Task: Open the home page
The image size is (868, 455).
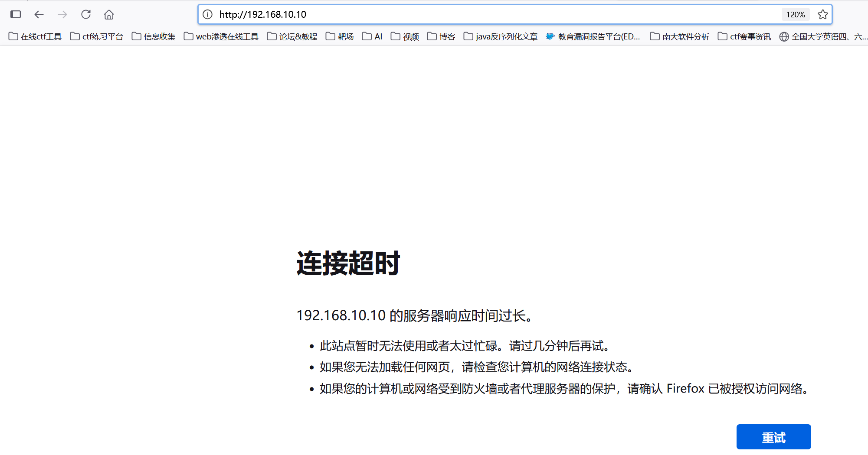Action: (109, 14)
